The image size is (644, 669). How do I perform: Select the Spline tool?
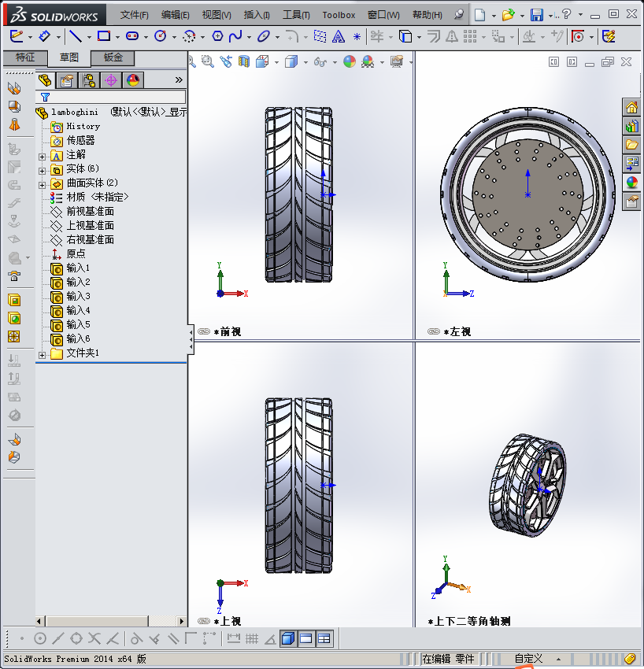click(235, 36)
